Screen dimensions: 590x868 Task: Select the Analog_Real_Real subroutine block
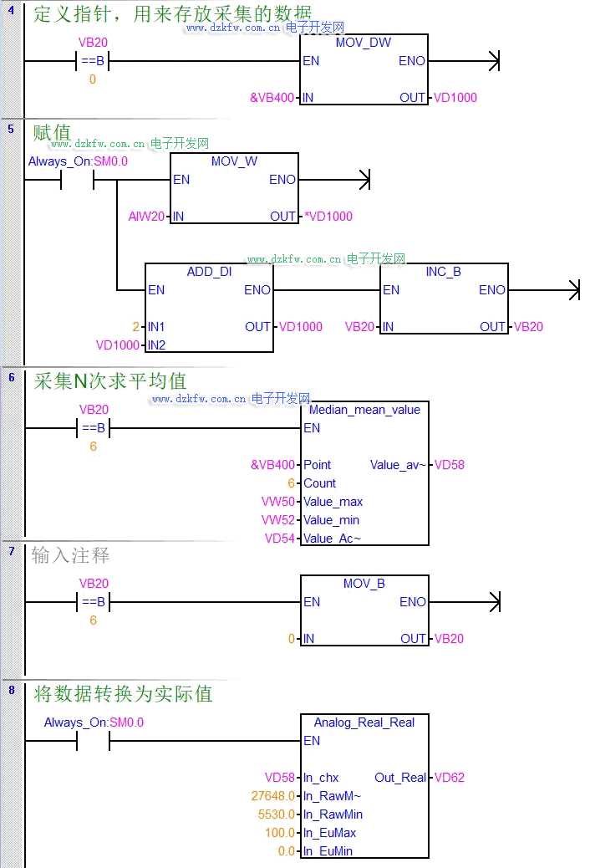pos(364,722)
